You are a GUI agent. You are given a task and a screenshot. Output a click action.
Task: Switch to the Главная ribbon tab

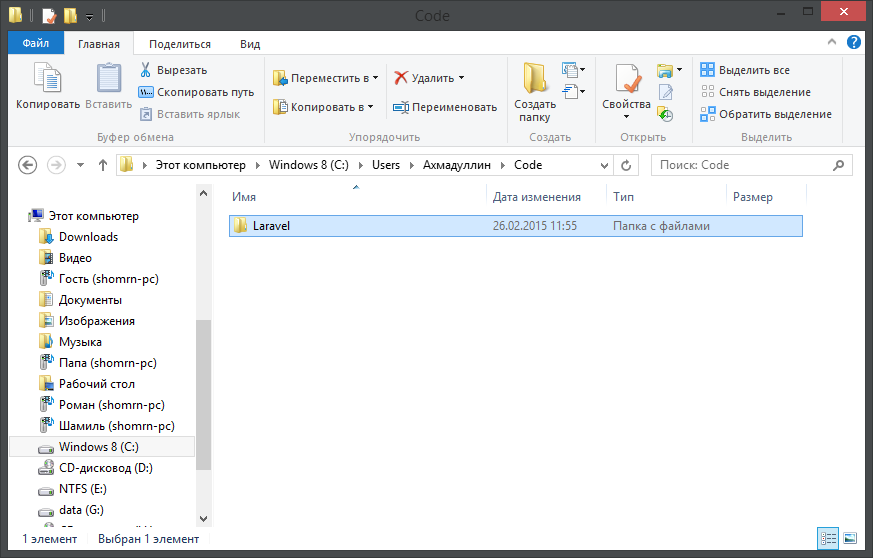click(99, 44)
